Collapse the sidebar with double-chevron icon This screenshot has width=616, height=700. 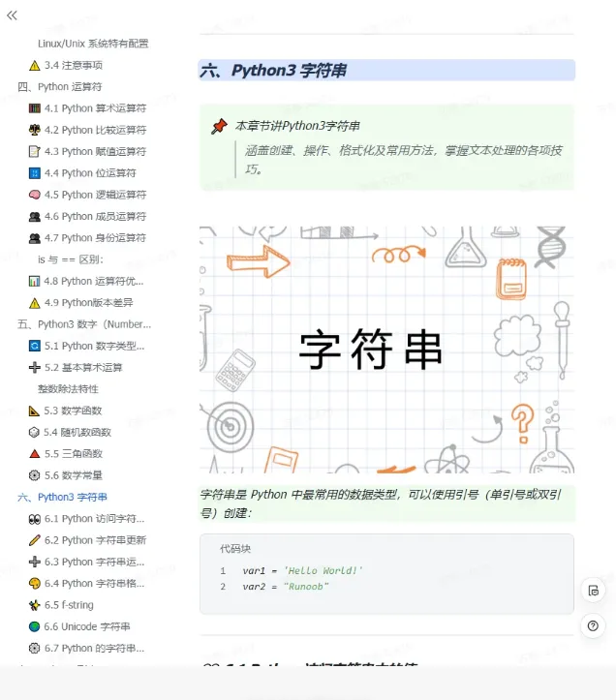pos(12,15)
